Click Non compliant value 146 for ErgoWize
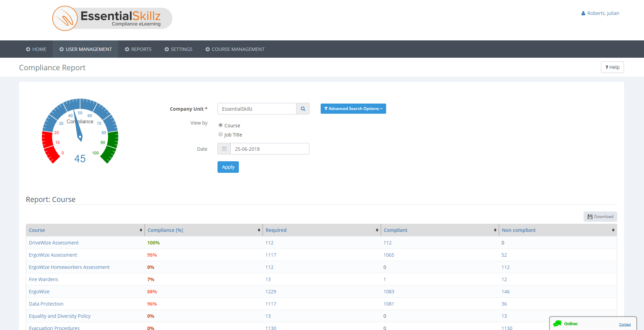 point(506,292)
